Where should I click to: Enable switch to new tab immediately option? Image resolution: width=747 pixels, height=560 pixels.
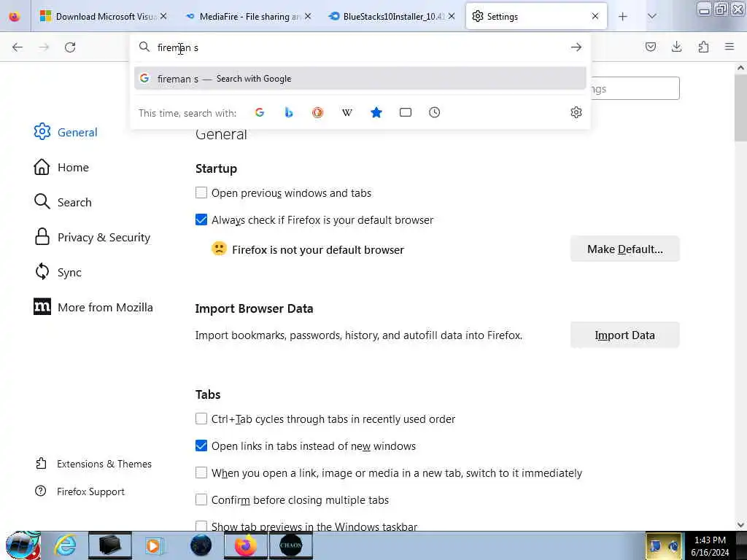pyautogui.click(x=201, y=472)
